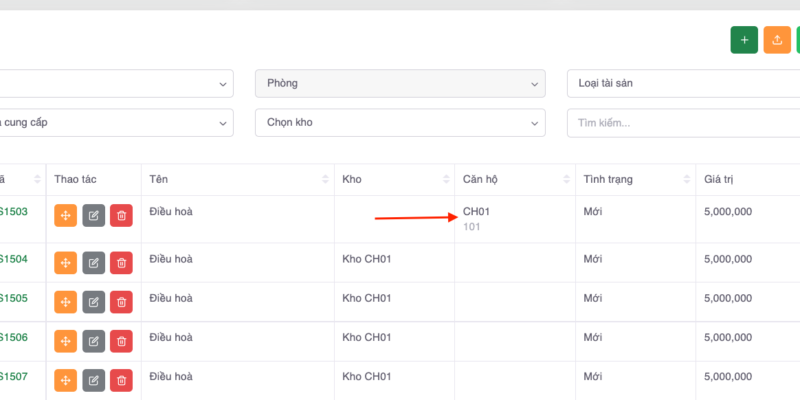Click the edit icon in the first row

point(93,215)
